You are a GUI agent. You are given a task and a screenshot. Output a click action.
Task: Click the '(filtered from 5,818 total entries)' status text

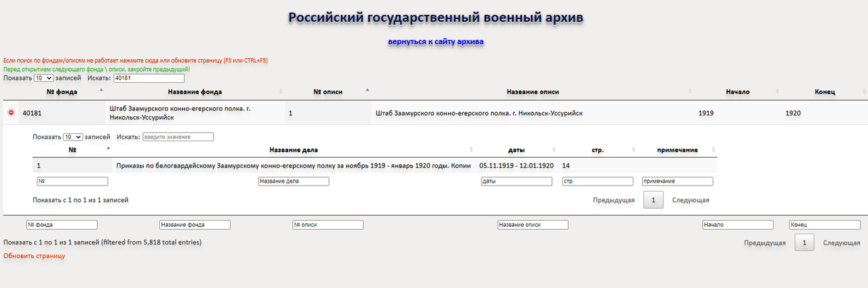[151, 242]
